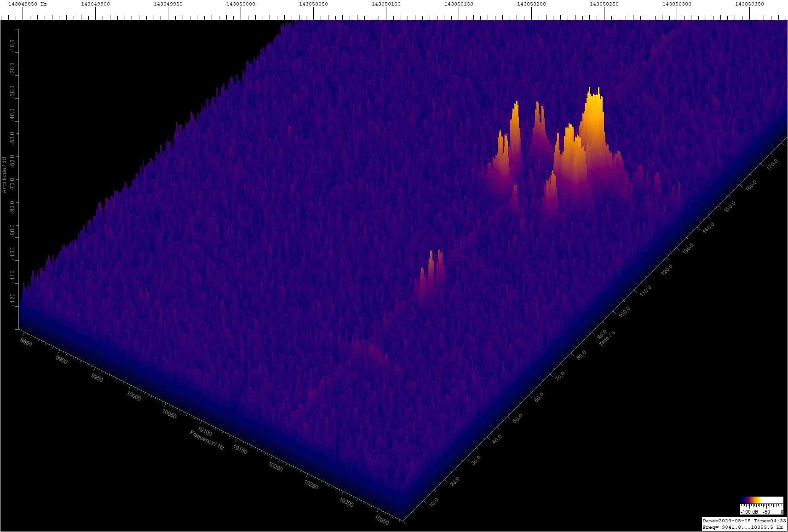Click the 170.0 mark on the time axis
Viewport: 788px width, 532px height.
point(772,164)
